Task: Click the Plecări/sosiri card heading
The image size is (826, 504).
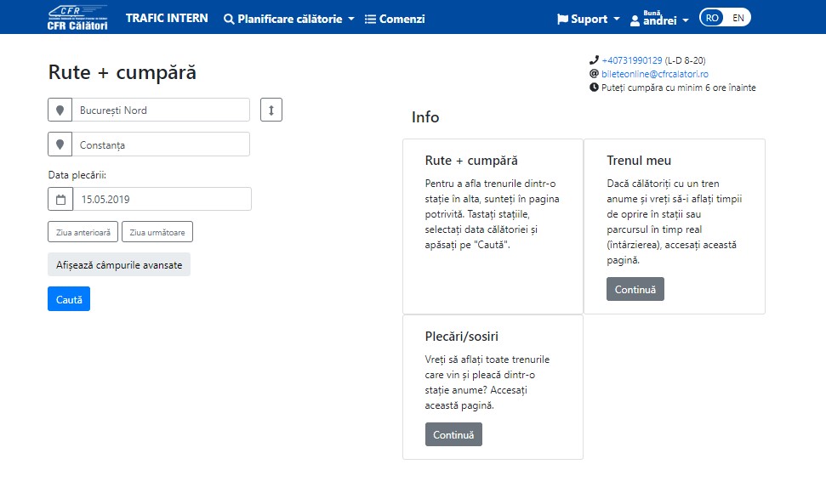Action: coord(461,337)
